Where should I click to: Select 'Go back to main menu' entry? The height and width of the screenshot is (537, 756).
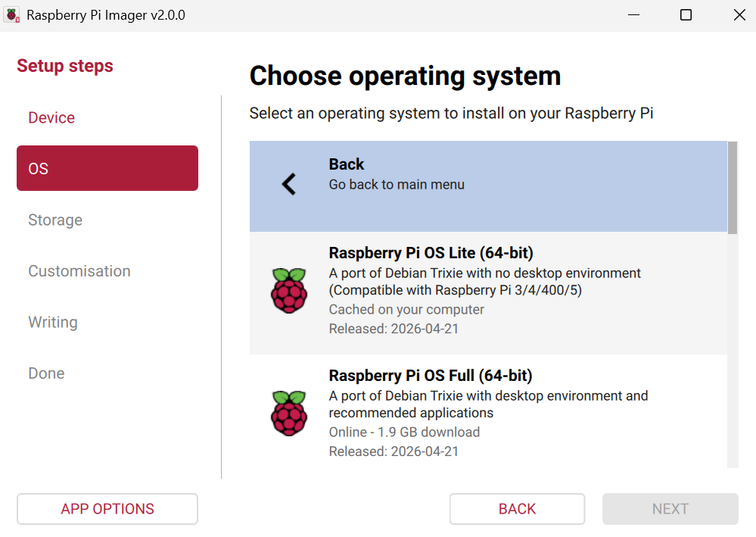tap(488, 186)
